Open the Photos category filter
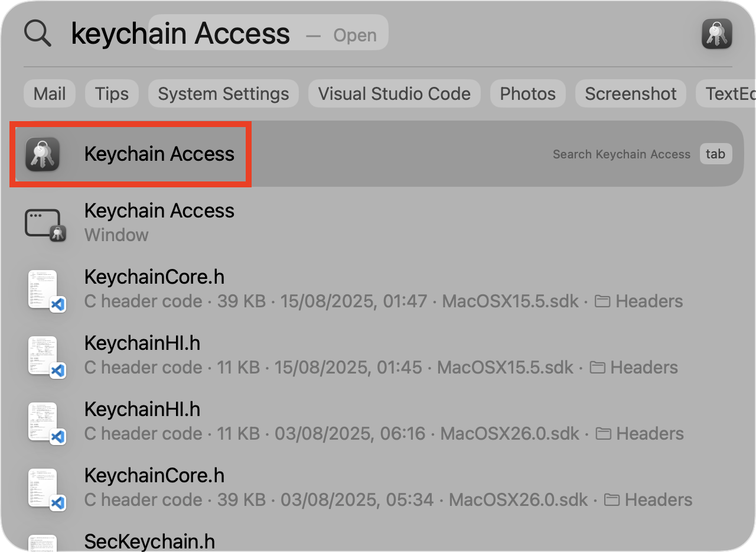The height and width of the screenshot is (552, 756). click(527, 93)
